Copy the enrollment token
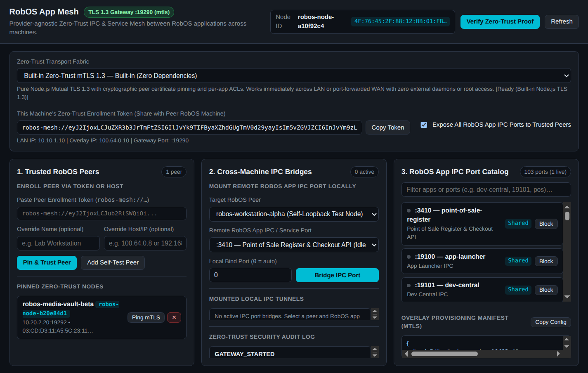This screenshot has width=588, height=373. [388, 127]
